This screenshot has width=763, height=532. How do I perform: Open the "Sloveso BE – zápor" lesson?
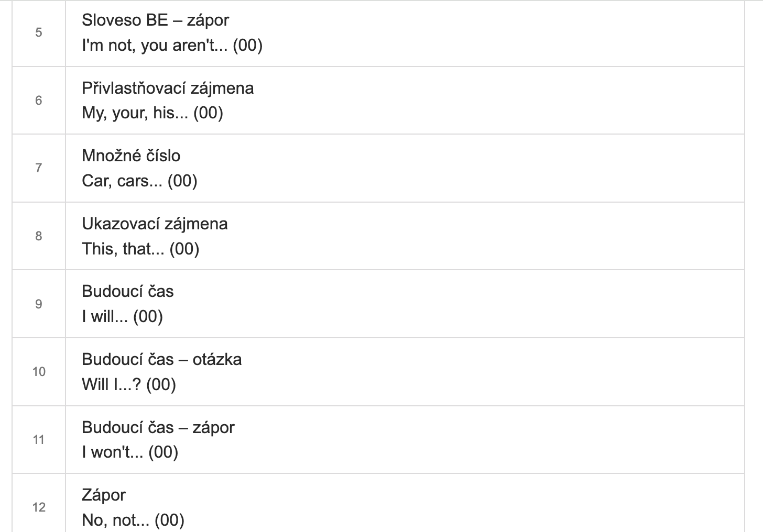[x=155, y=20]
